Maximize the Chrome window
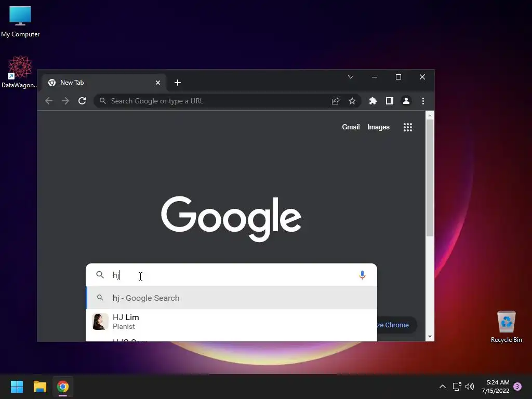532x399 pixels. [x=398, y=77]
